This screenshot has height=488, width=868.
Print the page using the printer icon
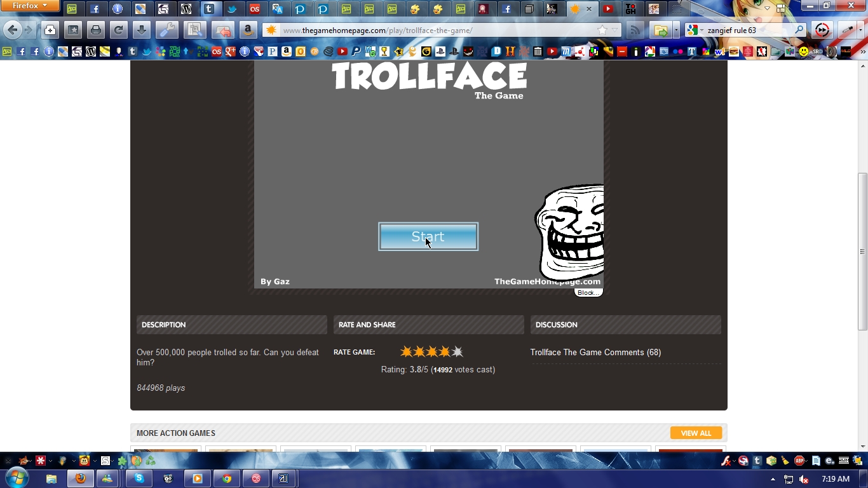tap(96, 30)
